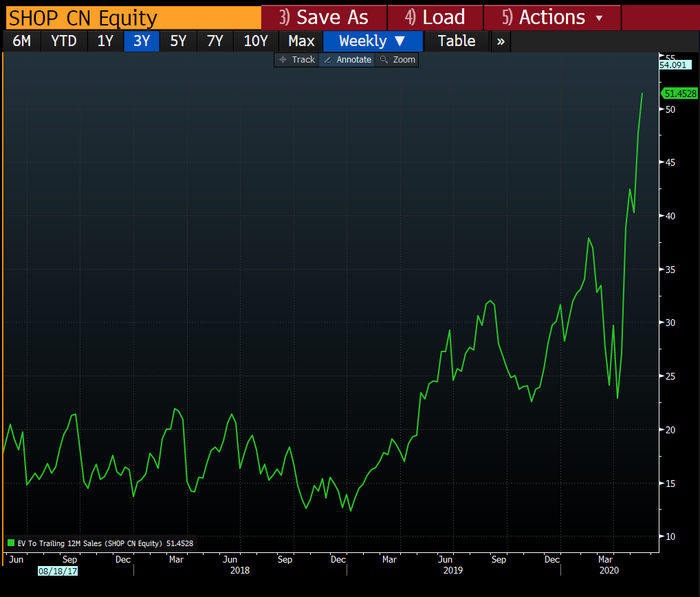Click the 08/18/17 date label on axis
Viewport: 700px width, 597px height.
[58, 571]
